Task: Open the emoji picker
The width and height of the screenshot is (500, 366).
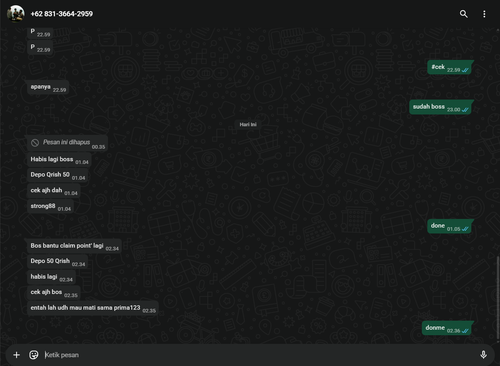Action: coord(34,355)
